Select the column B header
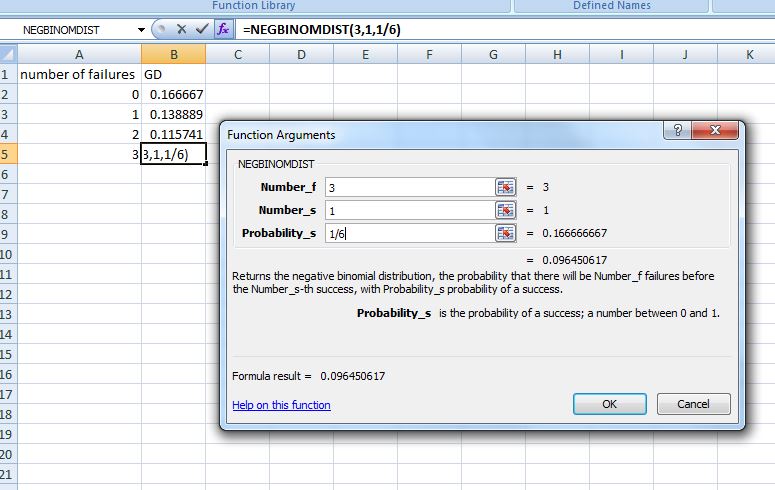Image resolution: width=775 pixels, height=490 pixels. coord(173,54)
